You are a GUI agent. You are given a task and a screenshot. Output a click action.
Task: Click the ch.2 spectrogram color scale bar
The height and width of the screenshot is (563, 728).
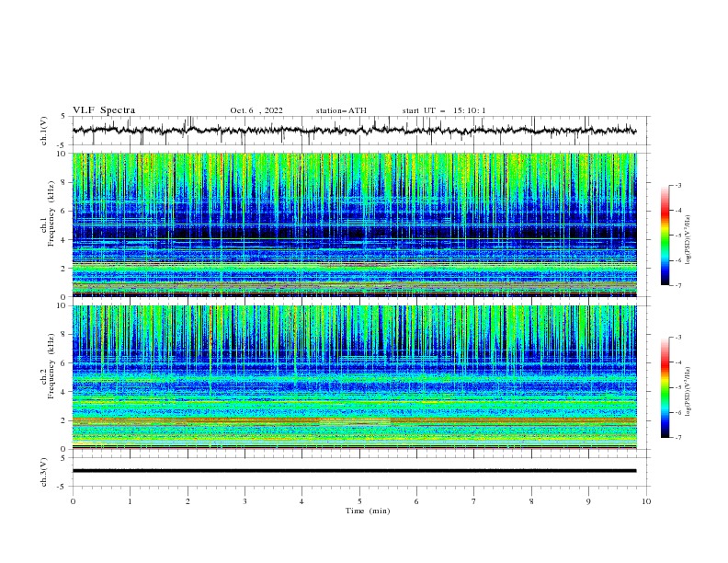(x=665, y=387)
